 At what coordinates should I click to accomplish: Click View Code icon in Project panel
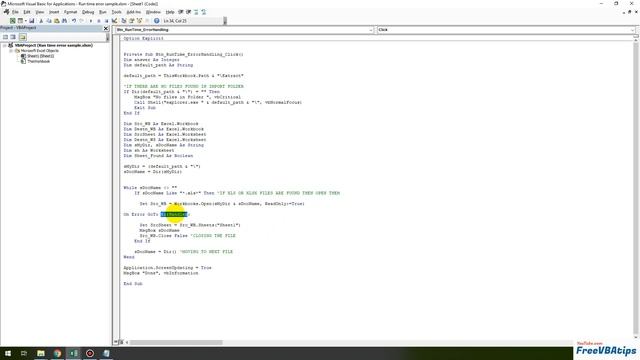point(5,37)
